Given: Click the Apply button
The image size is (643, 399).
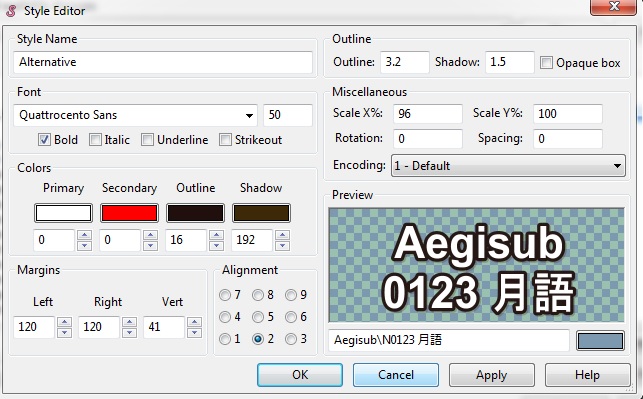Looking at the screenshot, I should pyautogui.click(x=492, y=375).
